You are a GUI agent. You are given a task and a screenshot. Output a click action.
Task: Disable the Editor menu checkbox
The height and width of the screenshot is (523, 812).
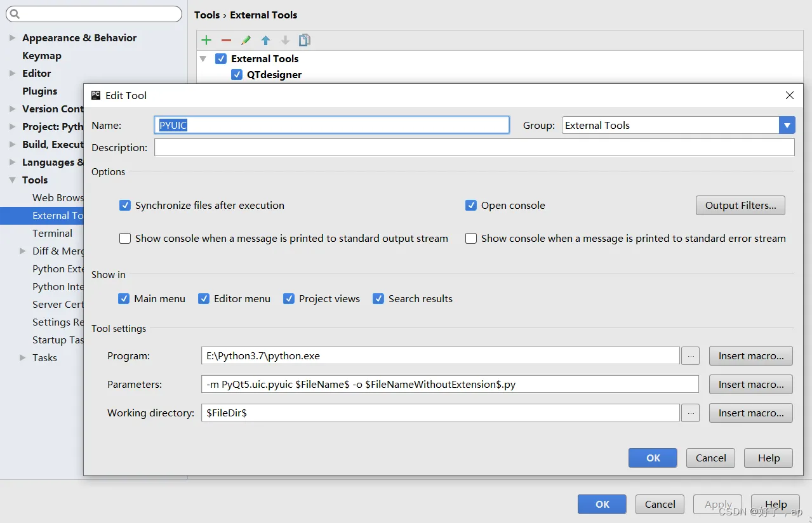[204, 299]
